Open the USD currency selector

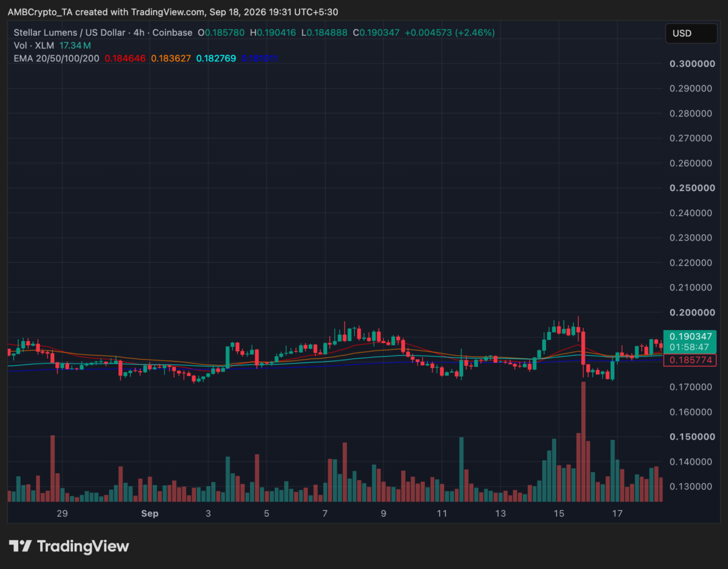click(x=691, y=33)
